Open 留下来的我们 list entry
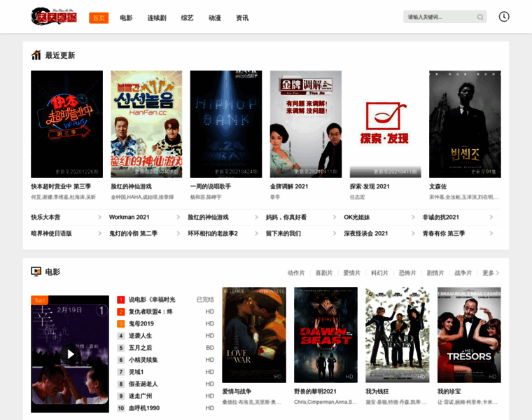 click(x=283, y=233)
